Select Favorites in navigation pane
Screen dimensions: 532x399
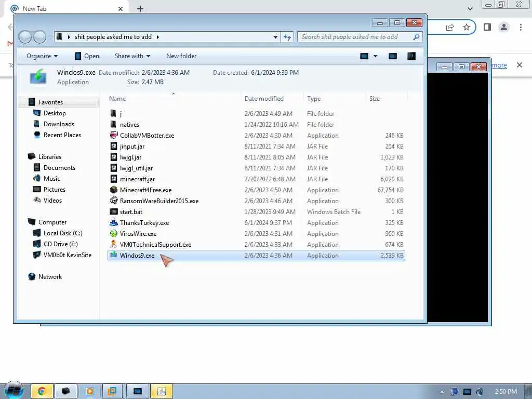click(50, 102)
